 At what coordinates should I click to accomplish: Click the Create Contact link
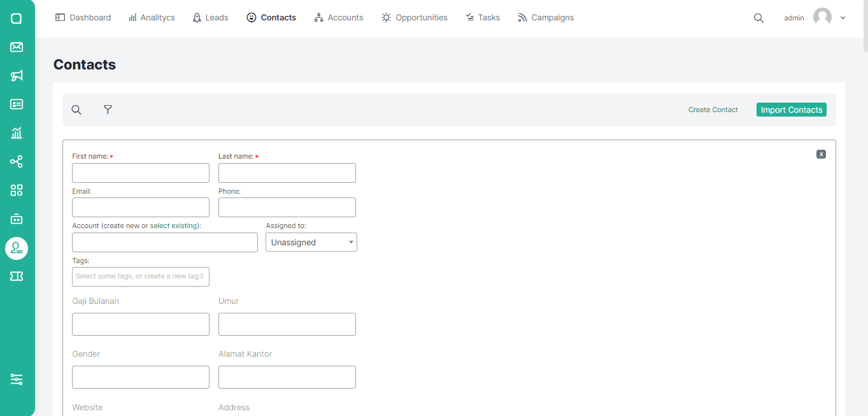(713, 110)
